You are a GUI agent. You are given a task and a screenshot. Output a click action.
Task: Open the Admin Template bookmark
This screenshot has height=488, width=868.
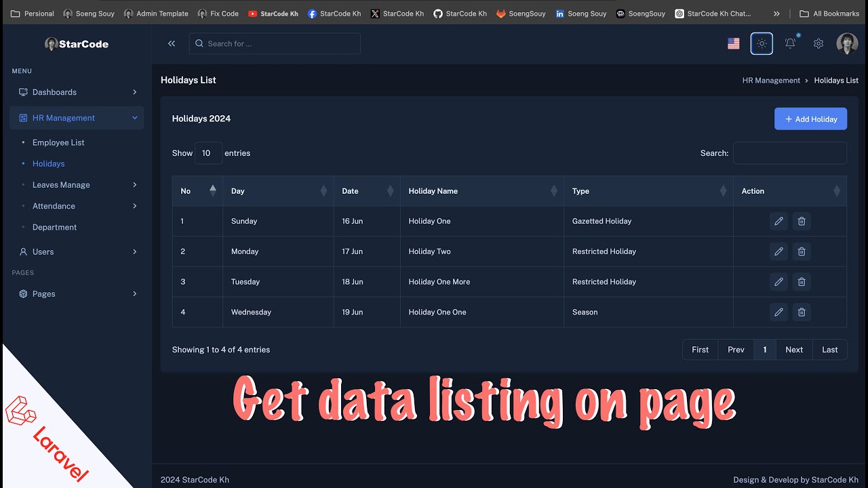pos(156,14)
